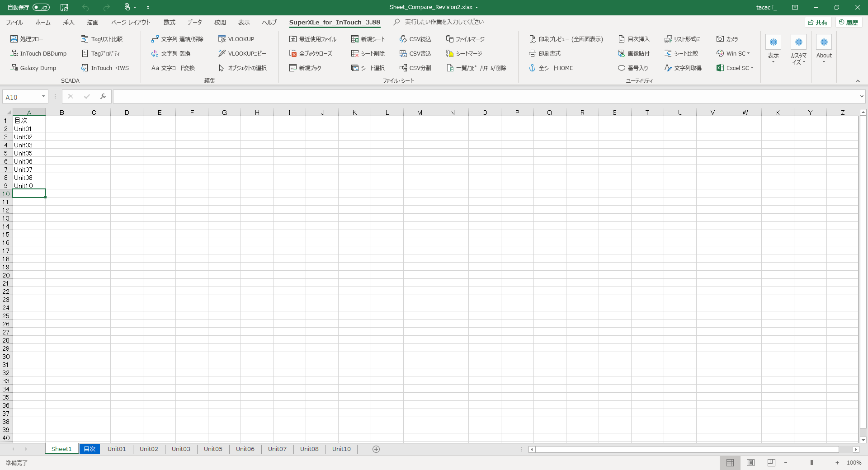Add a 新規シート
The height and width of the screenshot is (470, 868).
pyautogui.click(x=368, y=39)
